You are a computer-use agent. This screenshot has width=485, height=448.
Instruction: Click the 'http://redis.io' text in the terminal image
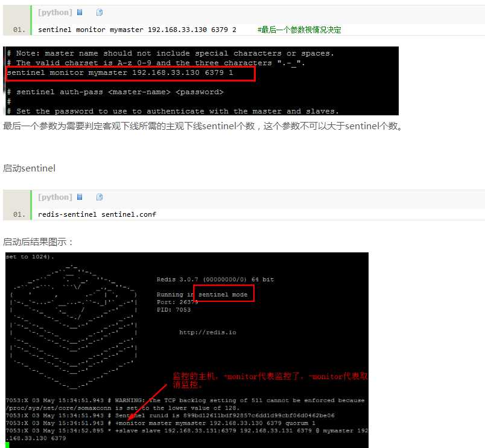[x=208, y=333]
